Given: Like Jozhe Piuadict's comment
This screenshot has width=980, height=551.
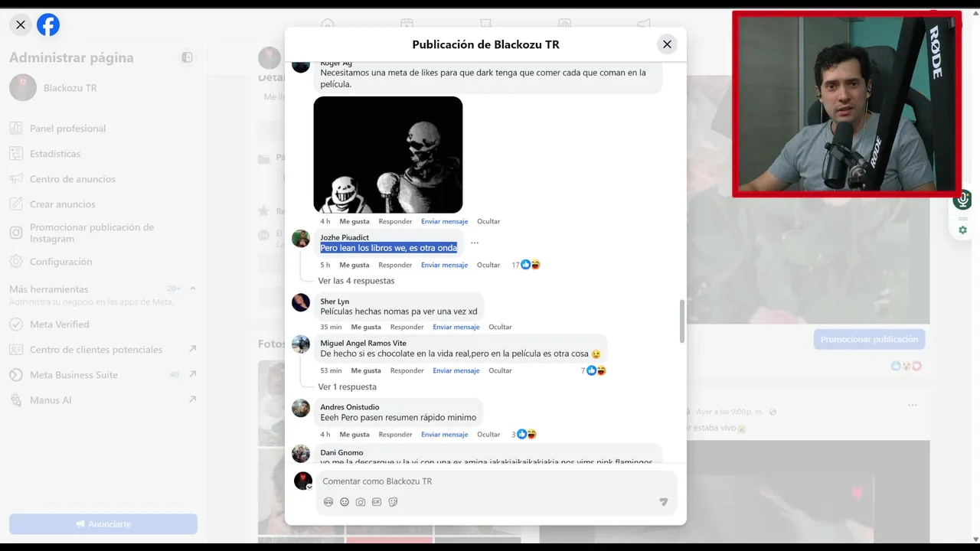Looking at the screenshot, I should point(354,265).
